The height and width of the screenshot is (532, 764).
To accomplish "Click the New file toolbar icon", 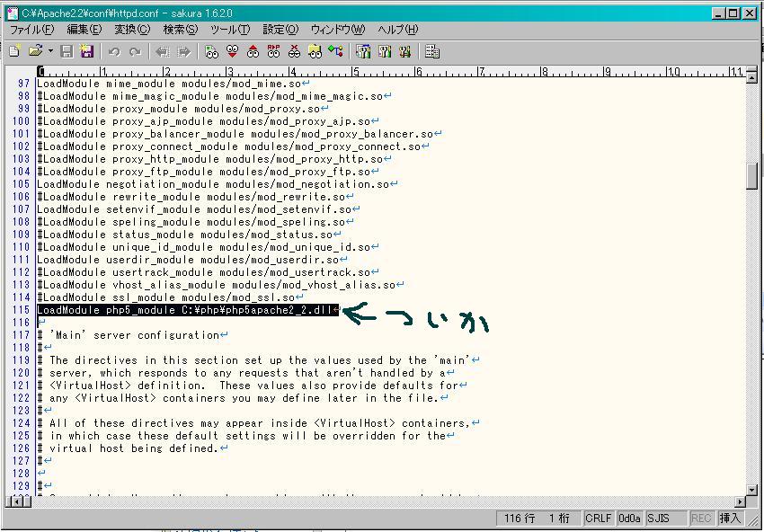I will [x=14, y=51].
